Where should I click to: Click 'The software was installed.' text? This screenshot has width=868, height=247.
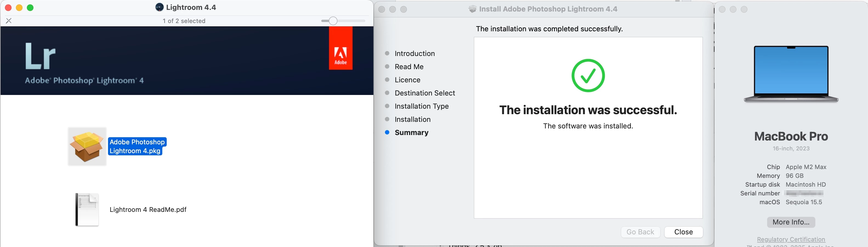[x=588, y=126]
